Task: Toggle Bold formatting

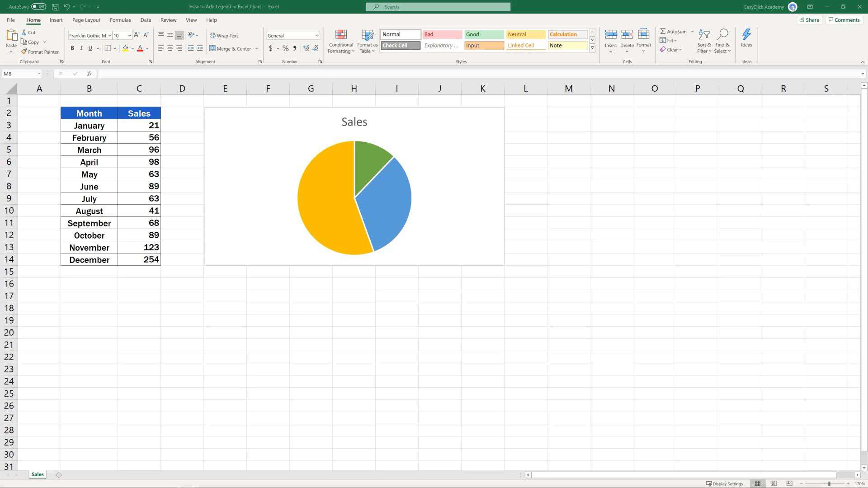Action: [72, 48]
